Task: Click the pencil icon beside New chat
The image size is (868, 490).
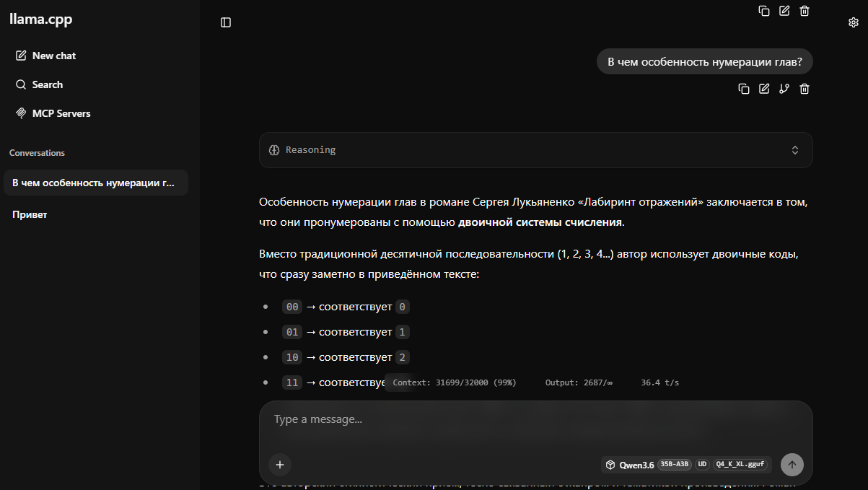Action: 21,56
